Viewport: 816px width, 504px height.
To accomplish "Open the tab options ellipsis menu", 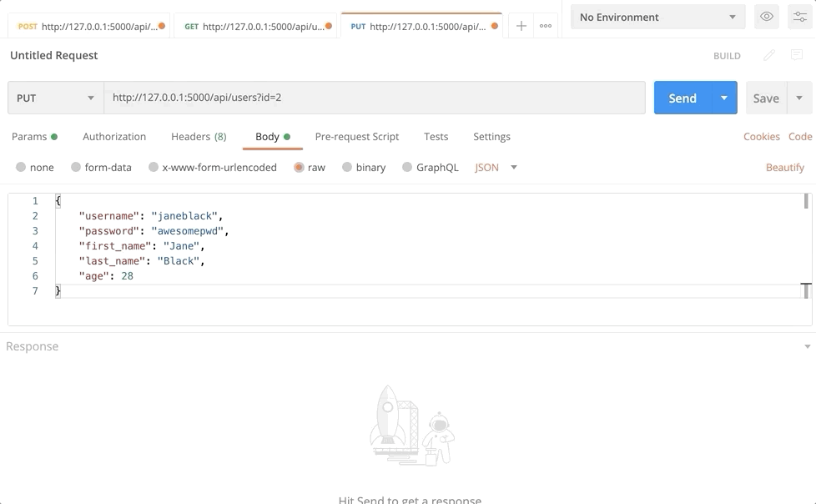I will 546,26.
